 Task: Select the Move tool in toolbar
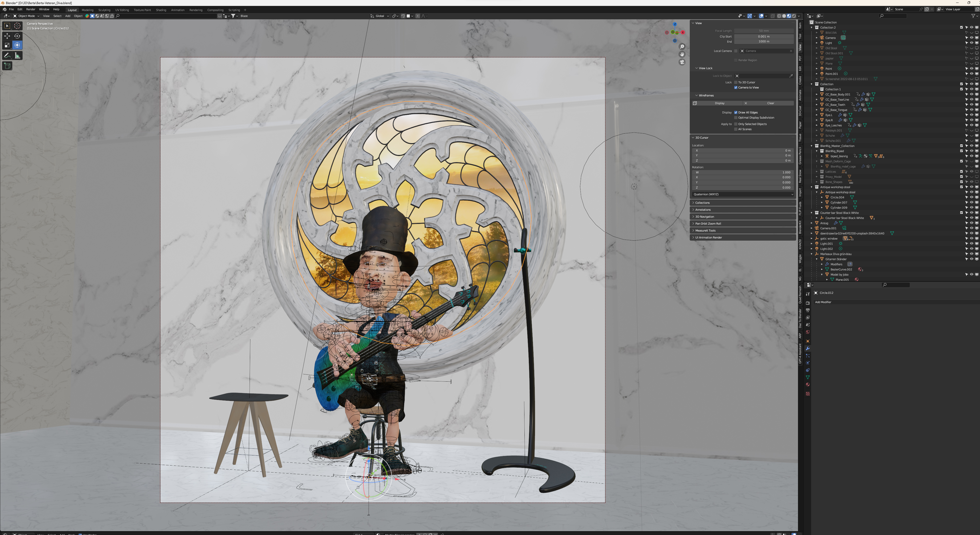pos(7,36)
